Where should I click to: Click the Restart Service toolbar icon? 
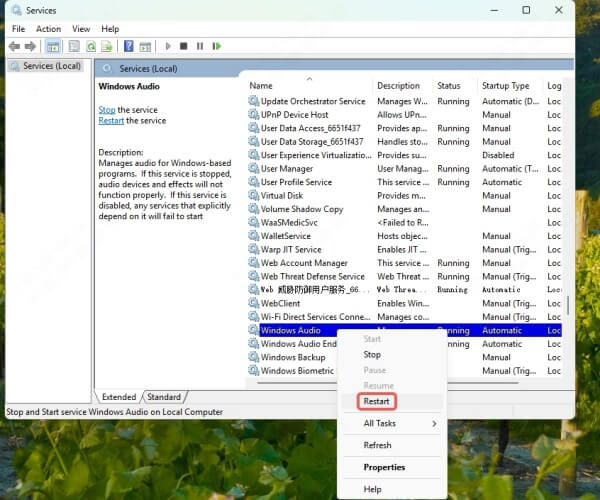(217, 46)
